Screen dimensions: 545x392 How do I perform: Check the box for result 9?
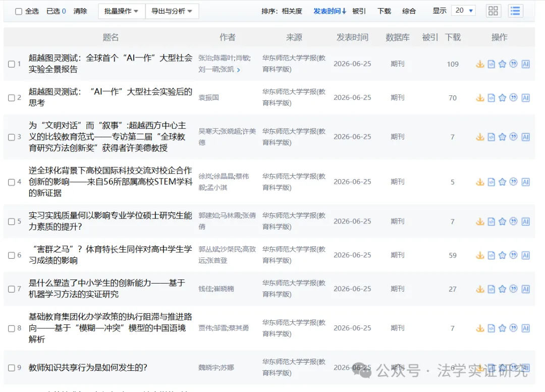[12, 368]
